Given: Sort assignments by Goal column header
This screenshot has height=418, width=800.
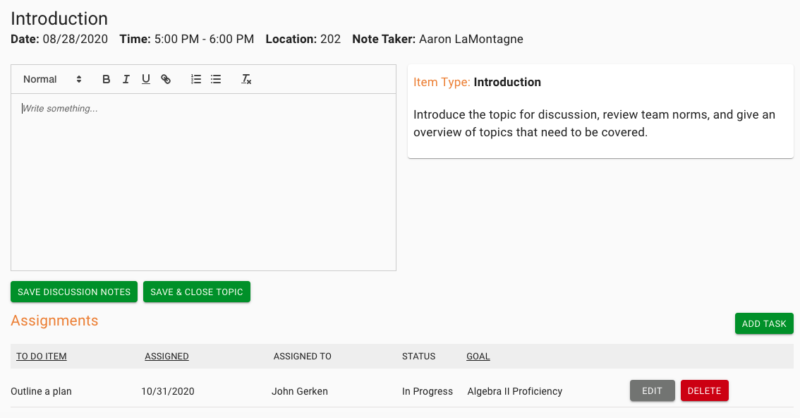Looking at the screenshot, I should tap(478, 356).
